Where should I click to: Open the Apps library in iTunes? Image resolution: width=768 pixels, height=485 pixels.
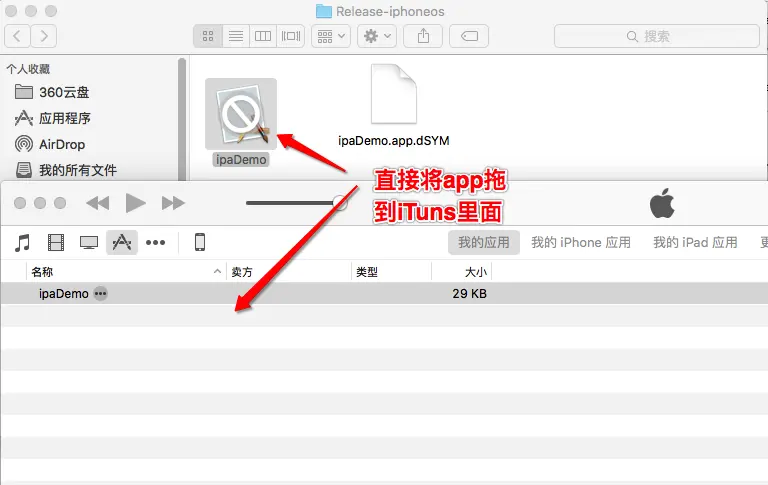click(x=121, y=242)
